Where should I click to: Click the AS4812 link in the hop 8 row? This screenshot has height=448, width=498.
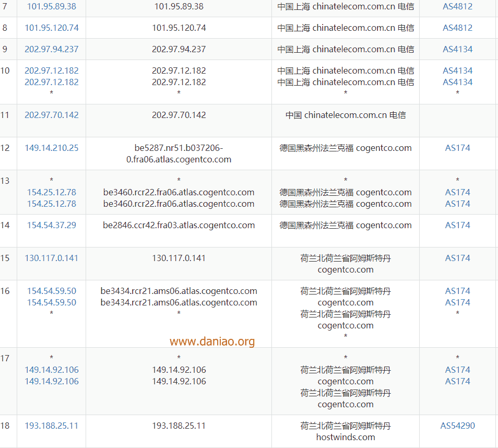(457, 28)
